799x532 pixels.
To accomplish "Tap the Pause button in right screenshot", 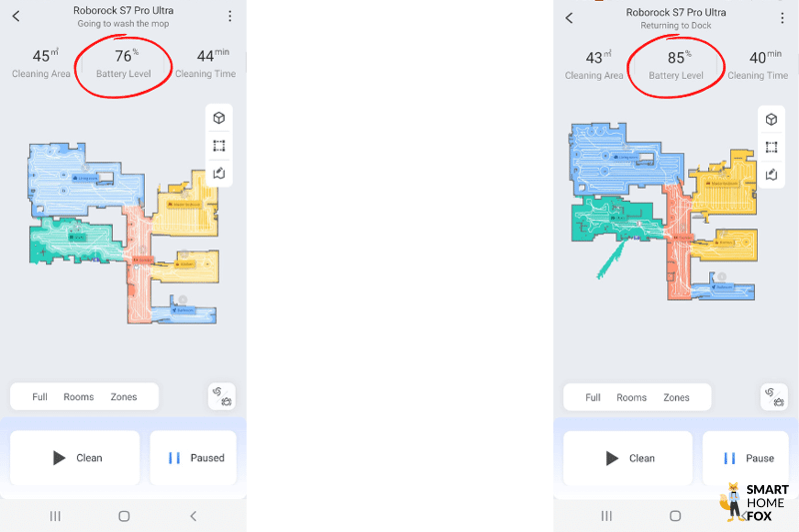I will (745, 458).
